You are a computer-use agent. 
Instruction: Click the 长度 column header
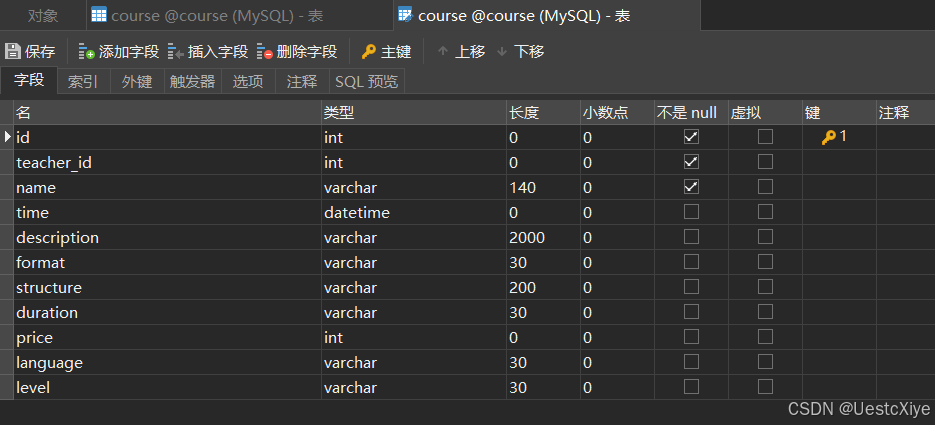(543, 112)
